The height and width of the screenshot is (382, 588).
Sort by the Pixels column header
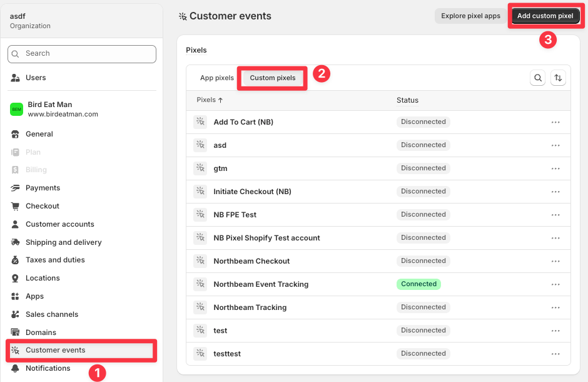(210, 100)
